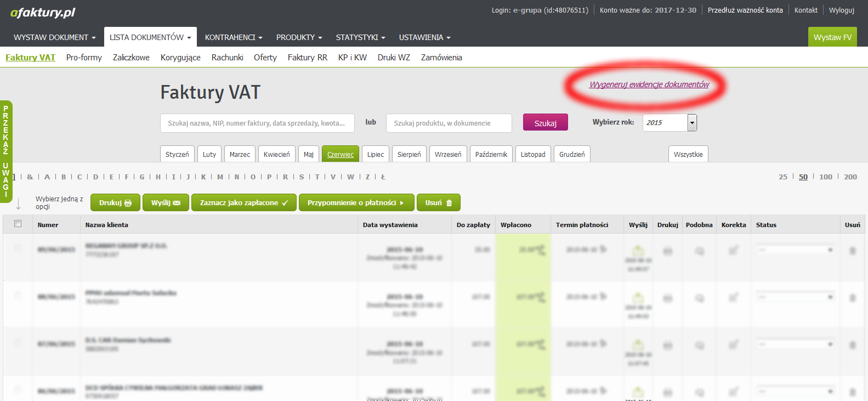This screenshot has width=868, height=401.
Task: Tick the select-all checkbox in the table header
Action: [x=18, y=224]
